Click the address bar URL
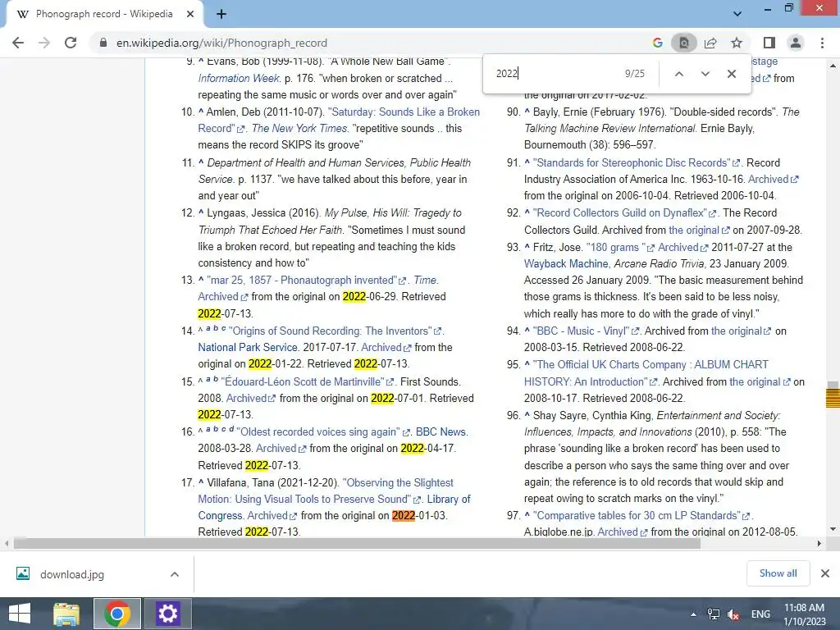 [221, 43]
